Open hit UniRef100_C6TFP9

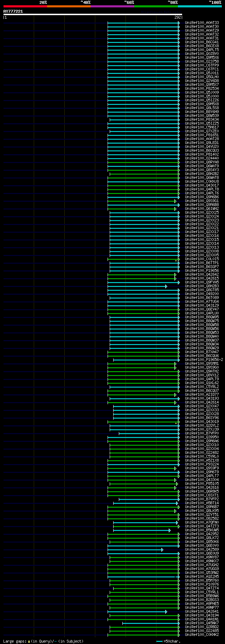tap(202, 65)
